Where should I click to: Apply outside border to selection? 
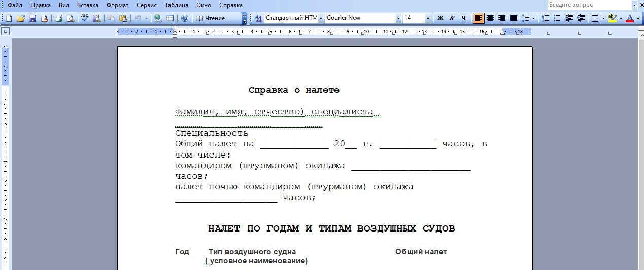(595, 18)
